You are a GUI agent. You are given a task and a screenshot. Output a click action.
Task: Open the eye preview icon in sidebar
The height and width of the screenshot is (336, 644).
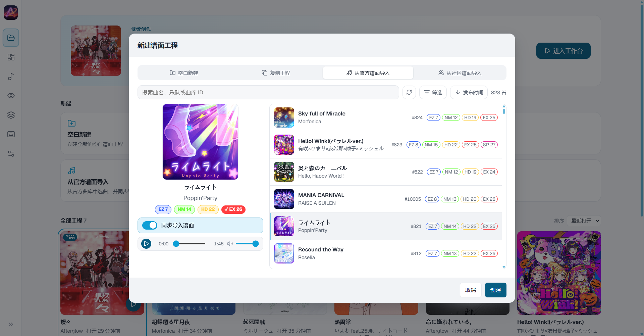click(11, 96)
